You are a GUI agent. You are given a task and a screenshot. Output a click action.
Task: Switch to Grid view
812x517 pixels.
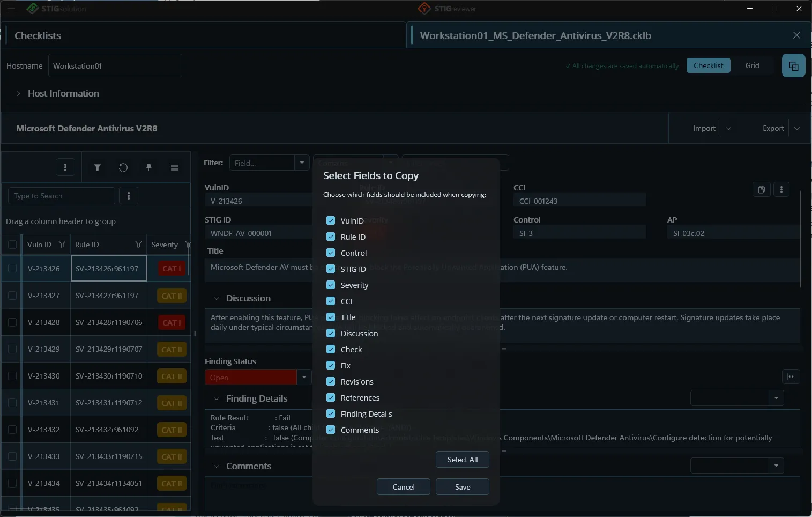752,65
